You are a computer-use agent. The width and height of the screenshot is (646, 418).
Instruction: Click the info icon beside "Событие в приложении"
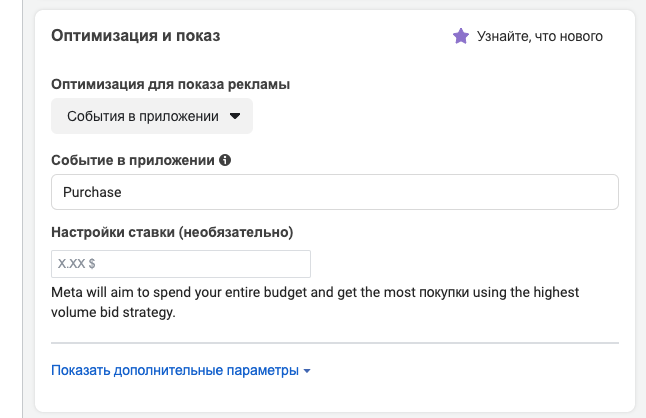click(225, 160)
